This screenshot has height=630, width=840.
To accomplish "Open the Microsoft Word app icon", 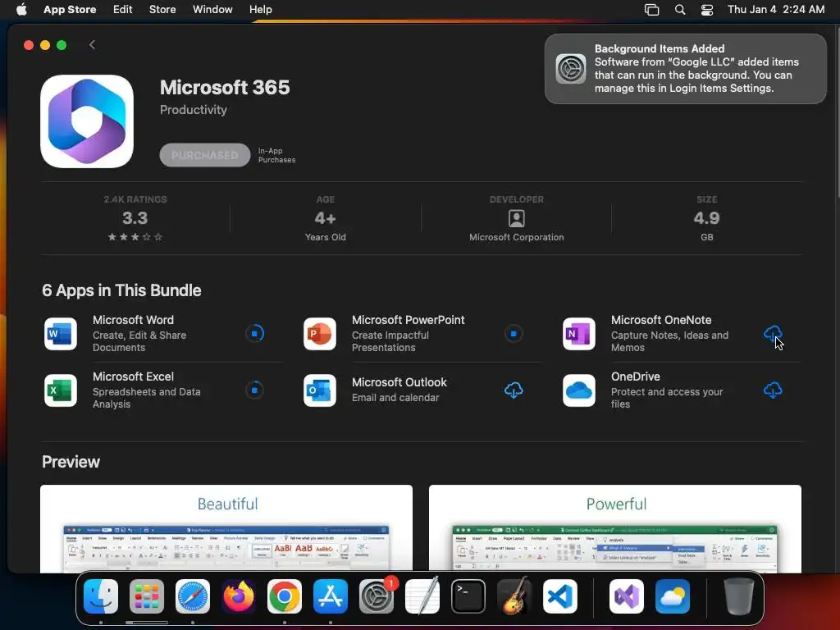I will [60, 334].
